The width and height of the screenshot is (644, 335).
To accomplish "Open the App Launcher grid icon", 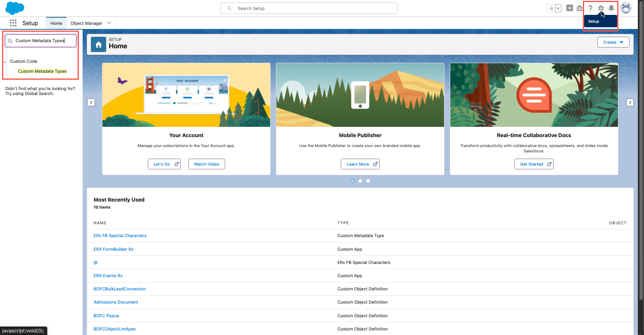I will [x=13, y=23].
